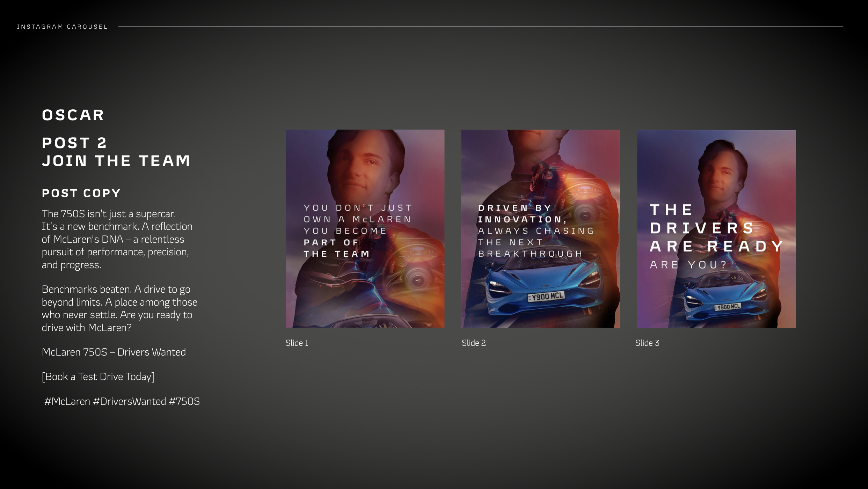This screenshot has width=868, height=489.
Task: Click the 'ARE YOU?' text on Slide 3
Action: [x=688, y=265]
